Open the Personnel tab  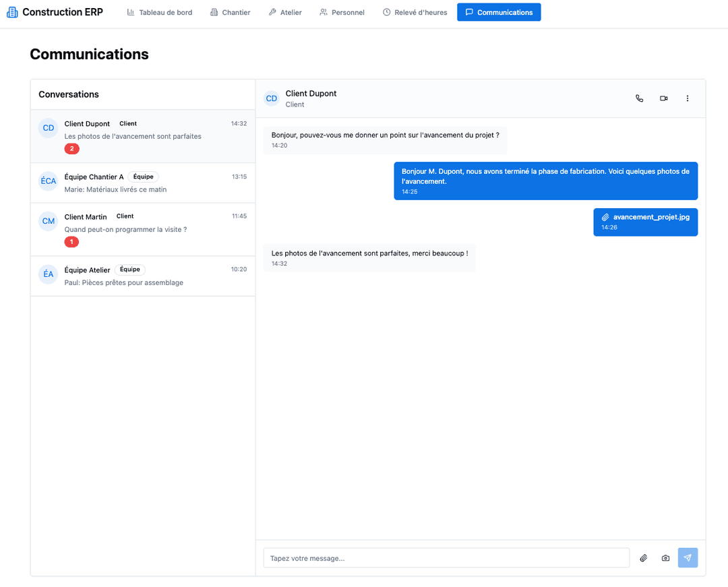click(x=342, y=12)
